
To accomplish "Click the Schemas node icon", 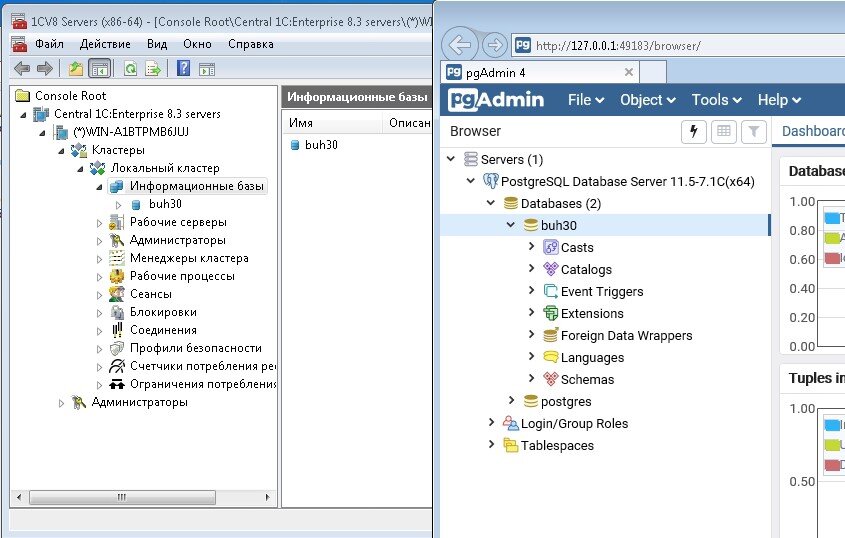I will coord(551,379).
